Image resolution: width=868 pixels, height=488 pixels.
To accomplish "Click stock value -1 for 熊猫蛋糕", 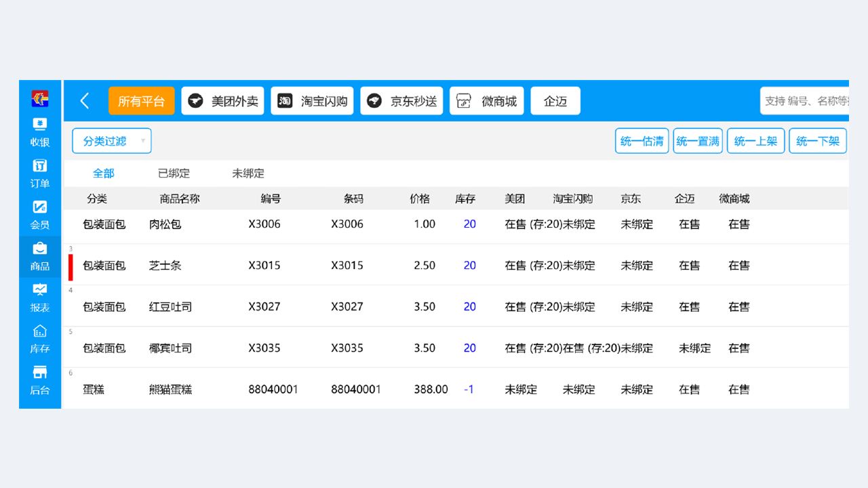I will pos(469,390).
